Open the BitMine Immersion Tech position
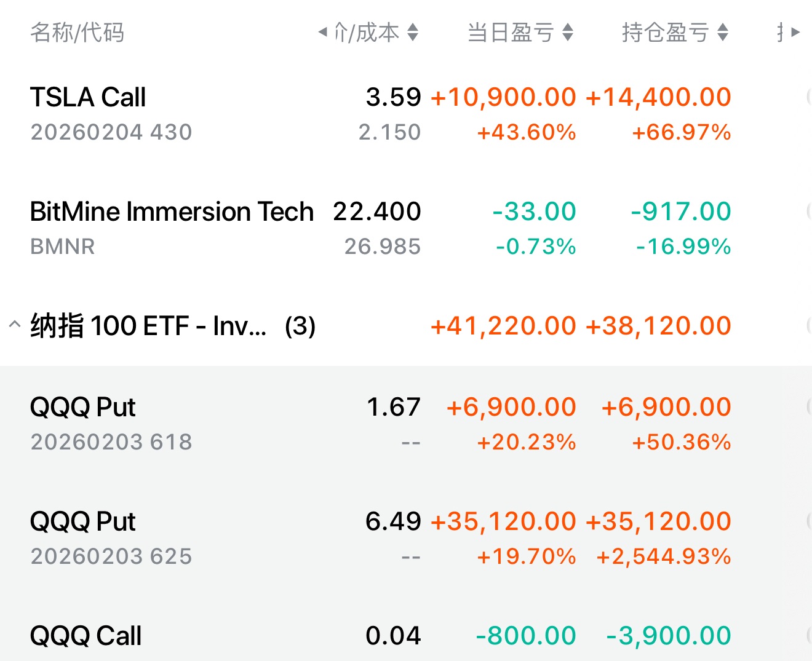 click(x=172, y=212)
